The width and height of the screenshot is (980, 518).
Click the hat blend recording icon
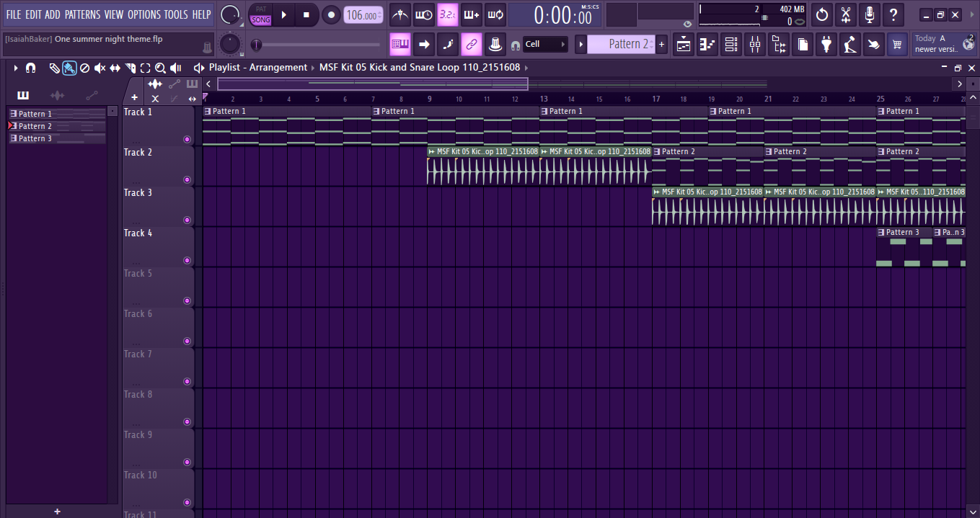click(495, 45)
